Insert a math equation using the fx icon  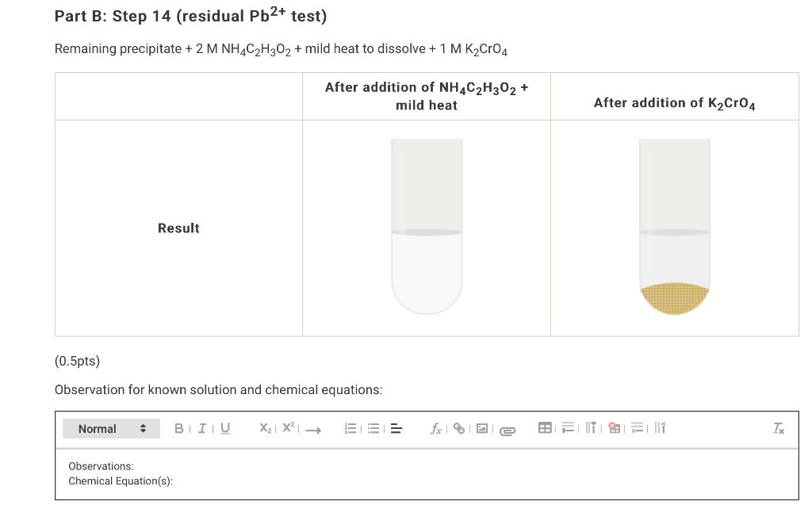click(x=435, y=428)
